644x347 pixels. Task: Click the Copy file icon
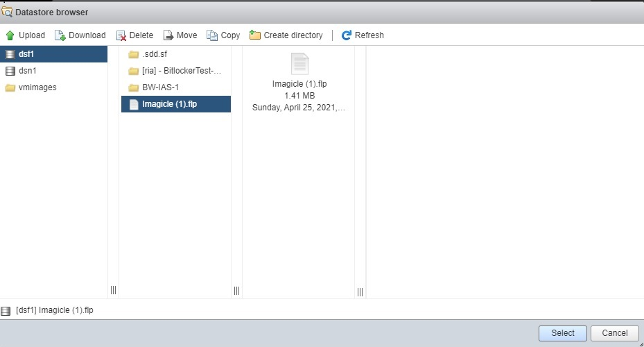(x=212, y=35)
